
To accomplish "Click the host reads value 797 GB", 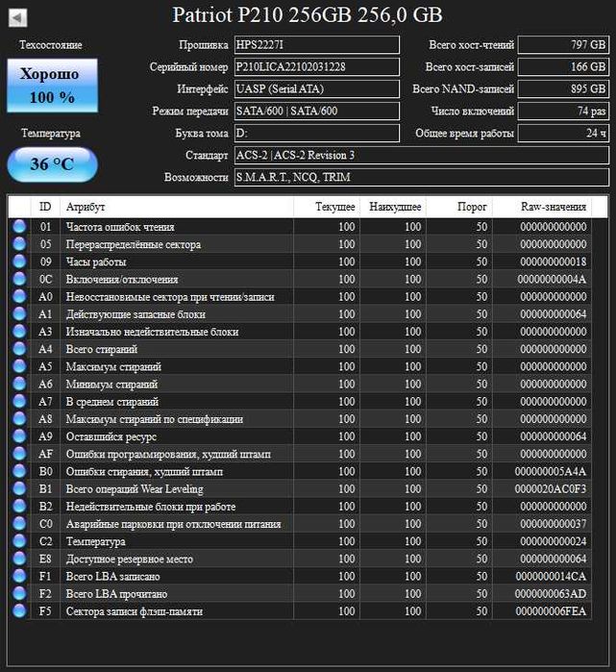I will tap(563, 45).
